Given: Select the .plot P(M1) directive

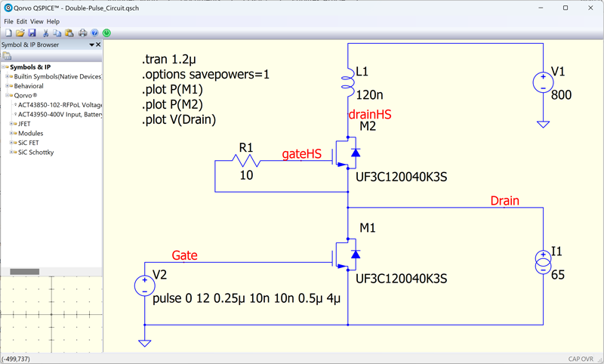Looking at the screenshot, I should 173,89.
